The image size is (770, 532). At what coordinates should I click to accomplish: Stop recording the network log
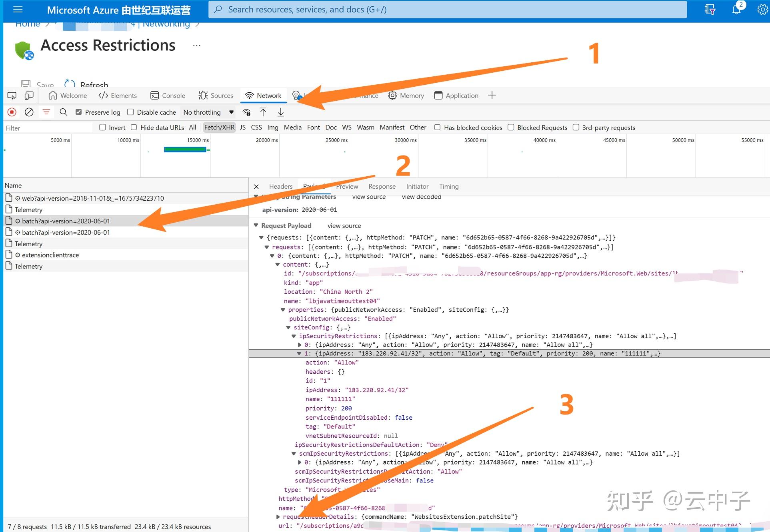pyautogui.click(x=12, y=112)
